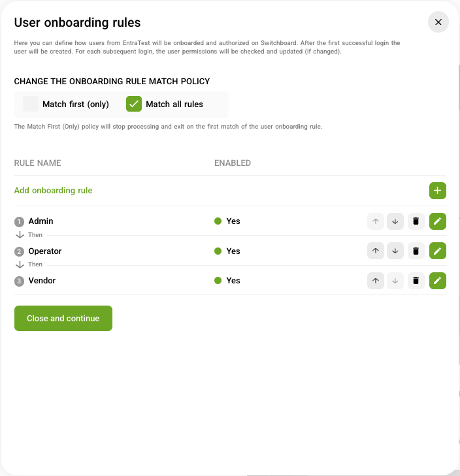Delete the Operator onboarding rule
460x476 pixels.
415,251
